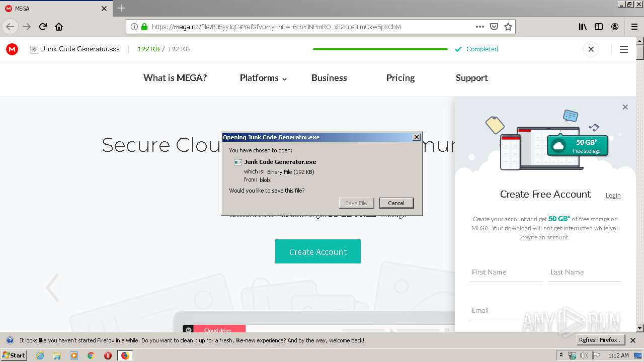Open Firefox library icon
The image size is (644, 362).
click(583, 27)
